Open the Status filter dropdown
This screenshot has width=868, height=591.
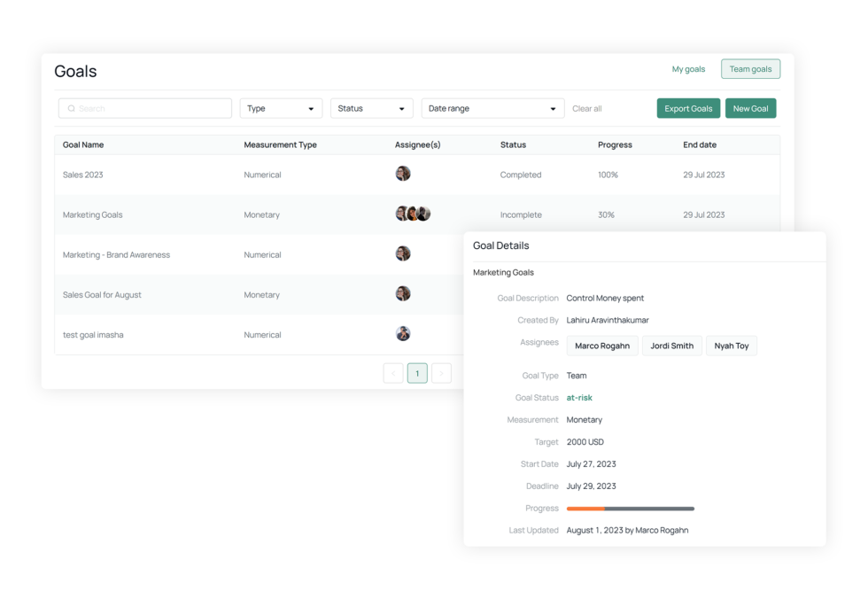pyautogui.click(x=371, y=109)
